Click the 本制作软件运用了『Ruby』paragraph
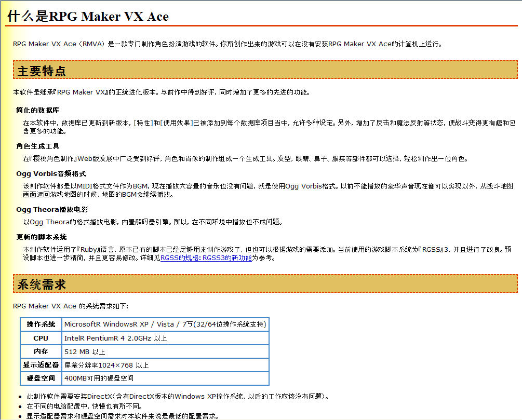522x420 pixels. [267, 253]
